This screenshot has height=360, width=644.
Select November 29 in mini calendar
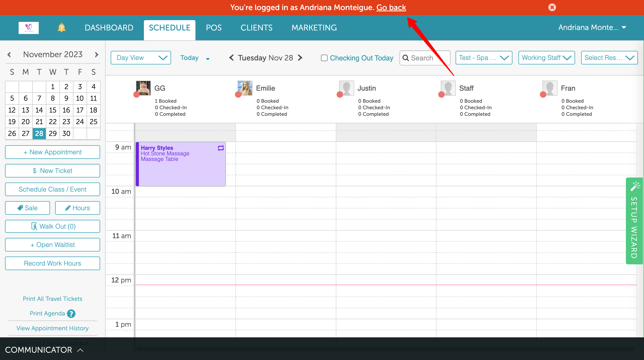(53, 133)
